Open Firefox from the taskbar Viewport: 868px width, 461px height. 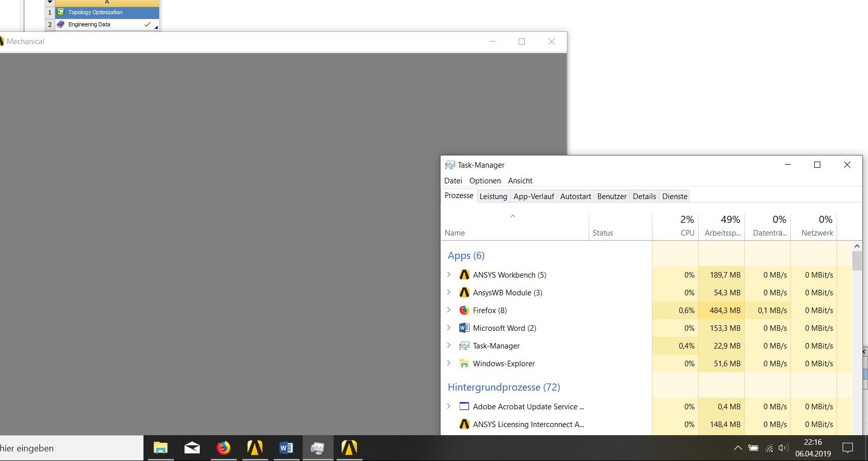click(x=224, y=448)
